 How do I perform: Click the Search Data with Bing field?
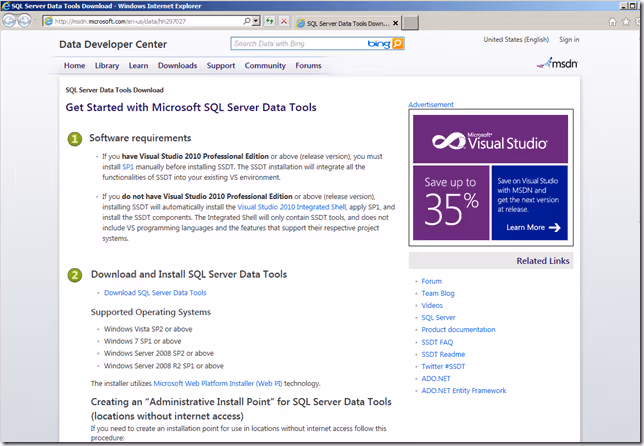(x=299, y=44)
